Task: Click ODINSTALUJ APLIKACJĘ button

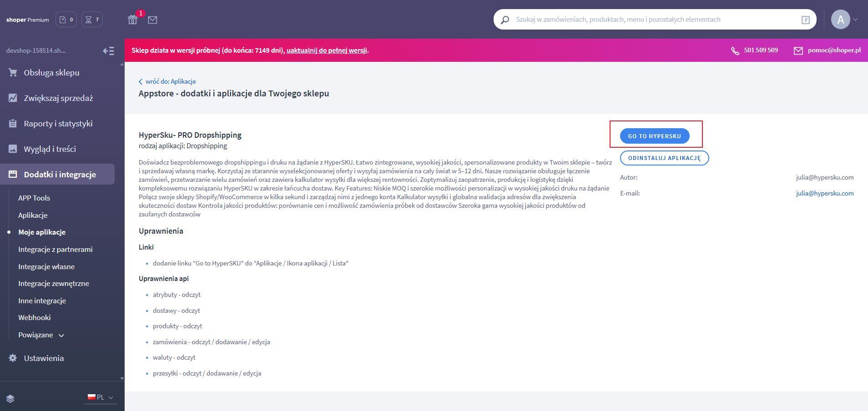Action: coord(664,158)
